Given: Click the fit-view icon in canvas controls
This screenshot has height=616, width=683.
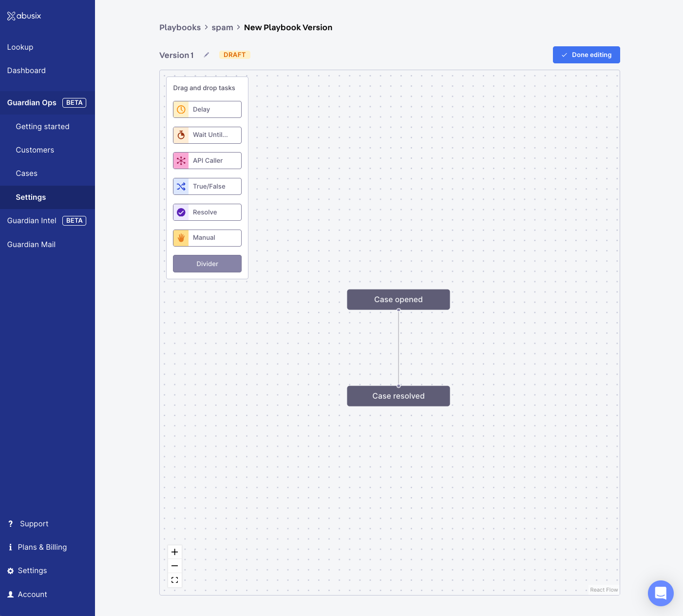Looking at the screenshot, I should pos(174,580).
